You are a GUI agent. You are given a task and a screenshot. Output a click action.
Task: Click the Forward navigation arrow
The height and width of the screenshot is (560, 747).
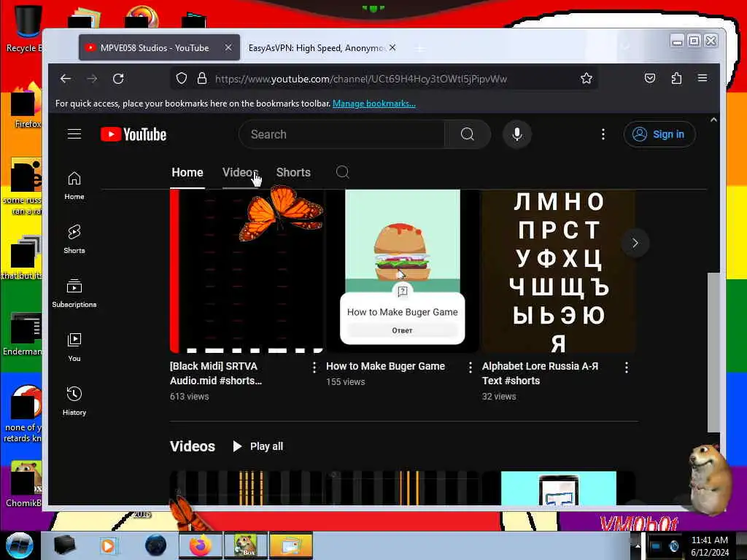[x=92, y=79]
